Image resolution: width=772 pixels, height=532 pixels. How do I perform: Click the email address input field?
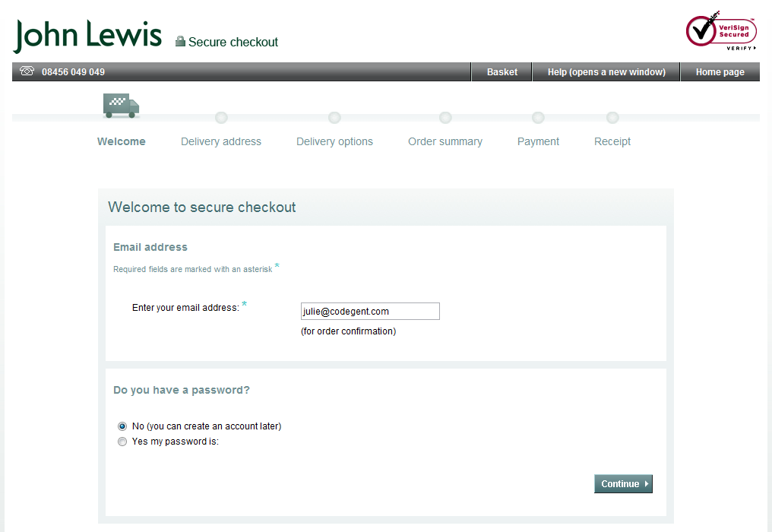point(370,311)
